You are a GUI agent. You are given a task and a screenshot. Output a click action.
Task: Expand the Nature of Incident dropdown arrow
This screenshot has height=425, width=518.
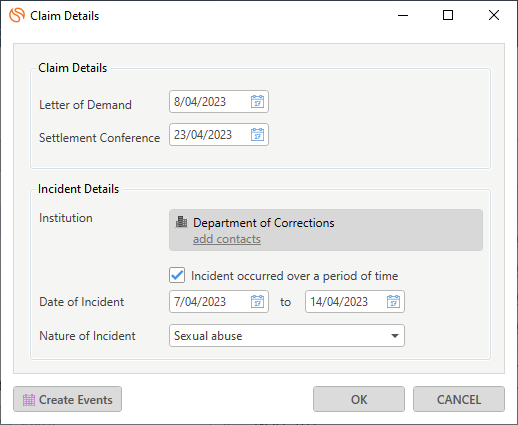[x=395, y=336]
